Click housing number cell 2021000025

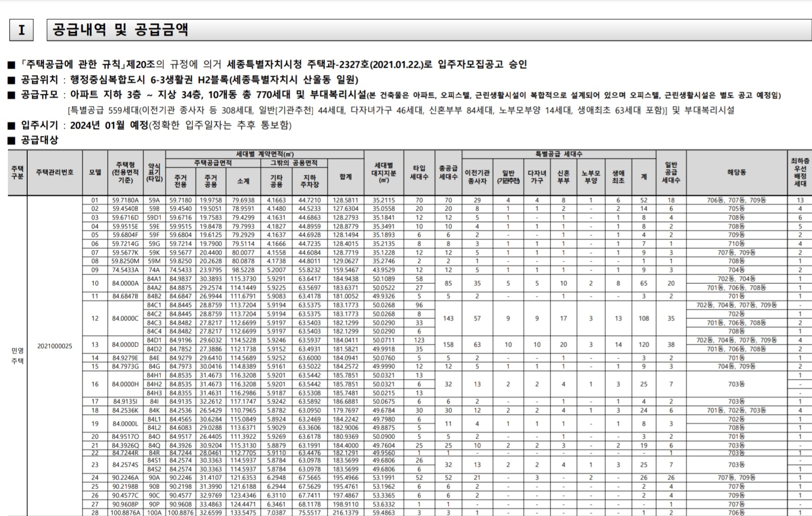tap(55, 346)
